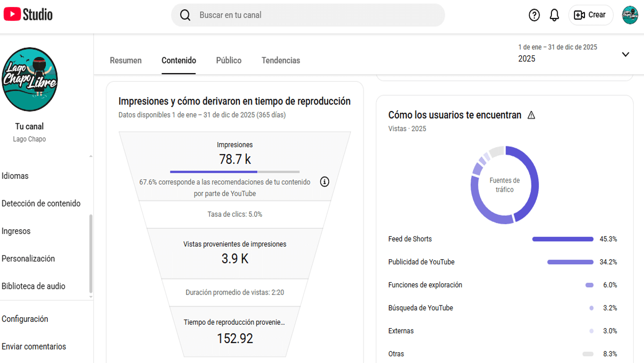Expand the 2025 date range dropdown
The height and width of the screenshot is (363, 644).
[x=625, y=54]
